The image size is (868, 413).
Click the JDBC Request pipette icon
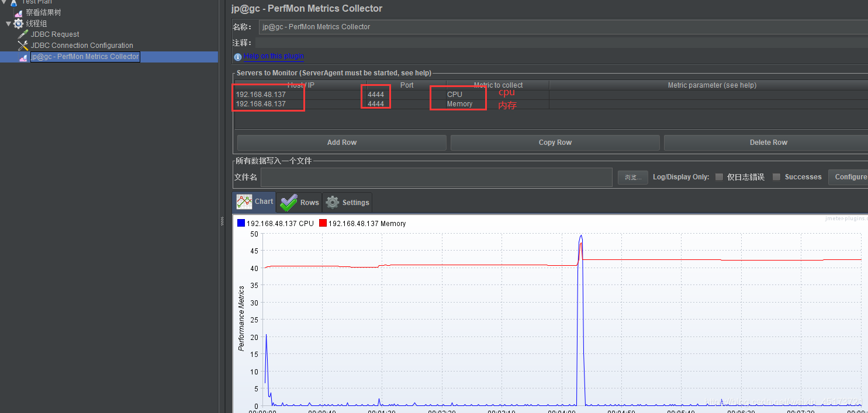(23, 34)
